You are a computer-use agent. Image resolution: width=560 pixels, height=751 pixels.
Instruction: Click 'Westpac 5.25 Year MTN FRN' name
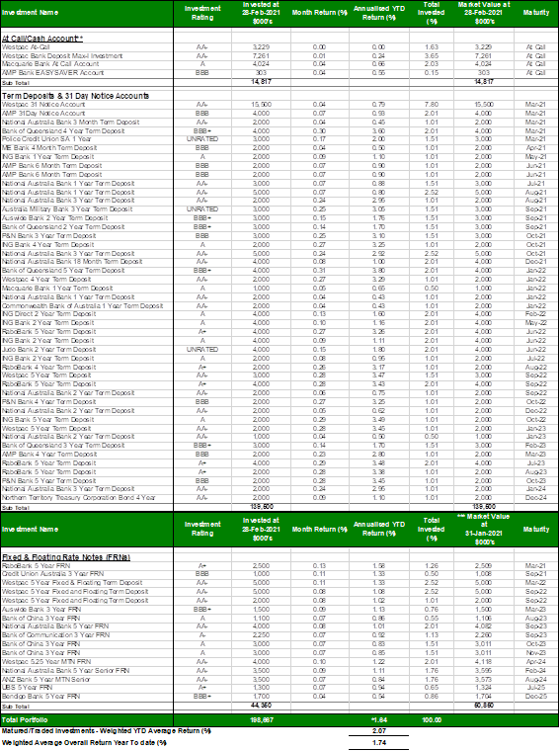[46, 662]
